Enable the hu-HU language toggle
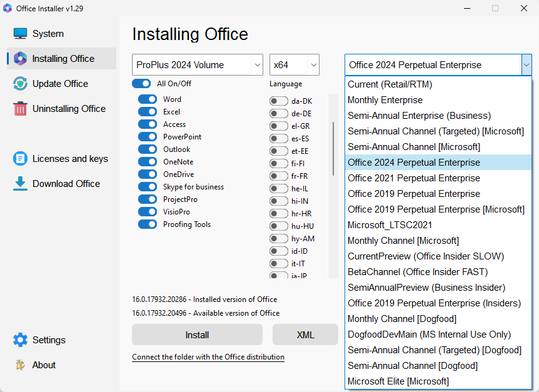The width and height of the screenshot is (539, 392). click(x=279, y=226)
